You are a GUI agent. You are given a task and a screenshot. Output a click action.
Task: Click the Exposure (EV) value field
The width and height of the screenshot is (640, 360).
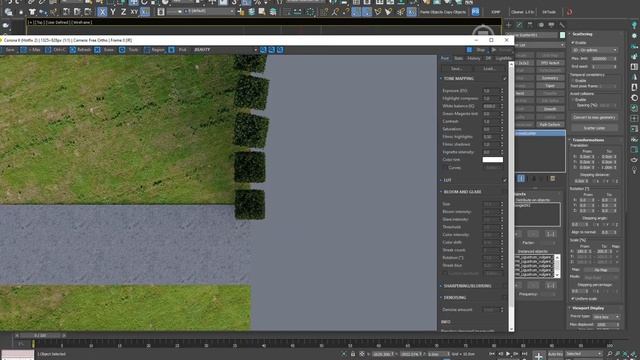(x=491, y=91)
